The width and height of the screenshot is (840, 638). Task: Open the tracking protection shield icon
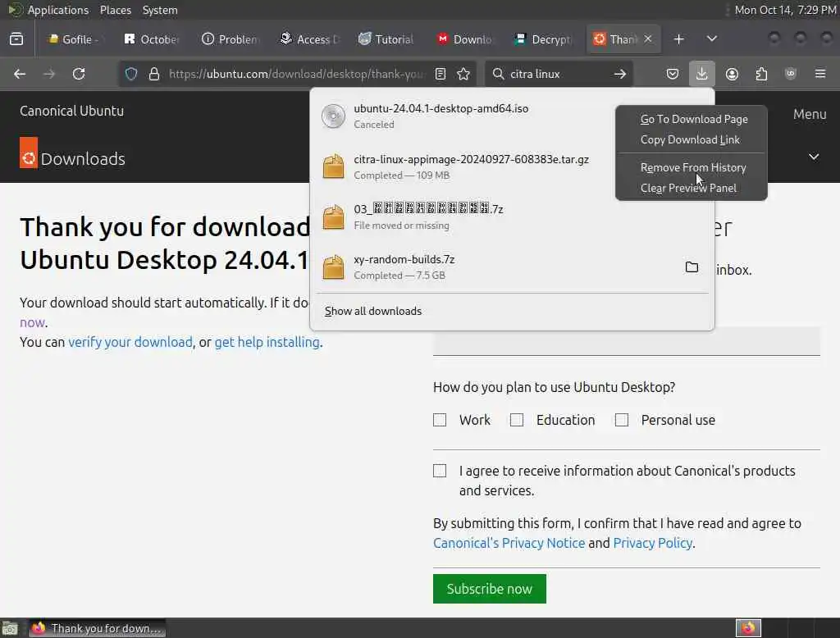[x=131, y=74]
